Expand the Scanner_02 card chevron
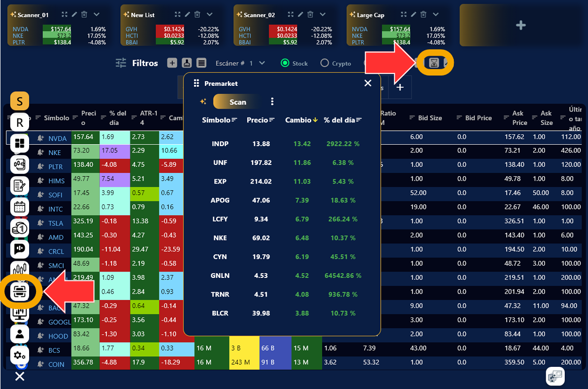The width and height of the screenshot is (588, 389). point(323,15)
